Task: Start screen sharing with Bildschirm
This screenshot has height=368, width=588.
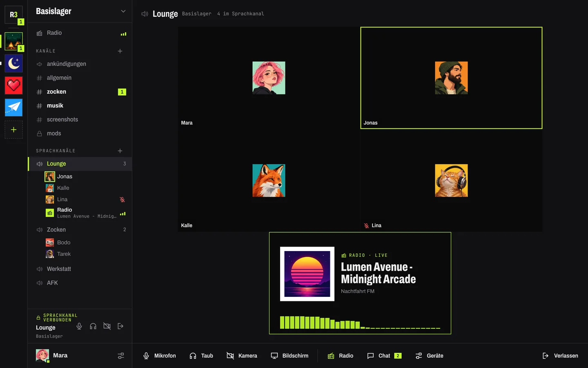Action: [x=290, y=356]
